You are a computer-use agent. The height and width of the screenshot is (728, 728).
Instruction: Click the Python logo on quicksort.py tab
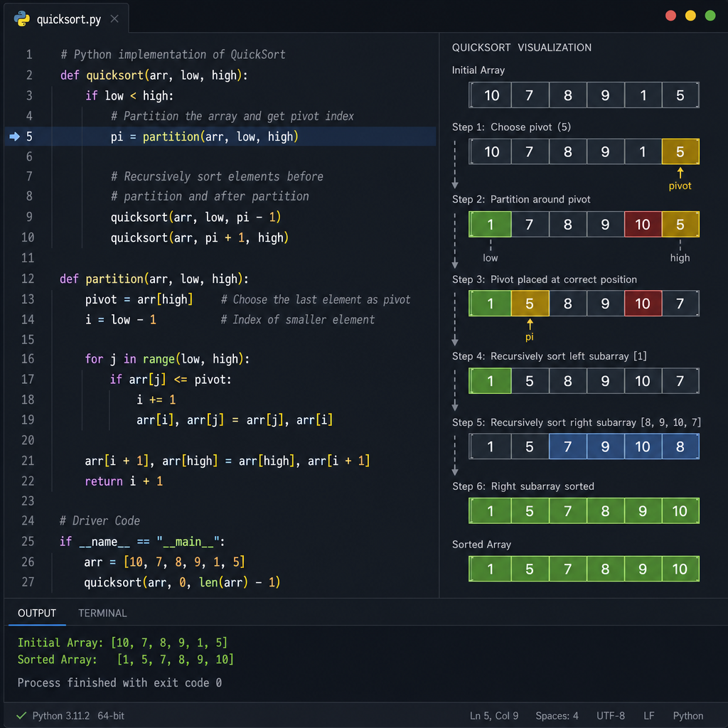[x=22, y=19]
